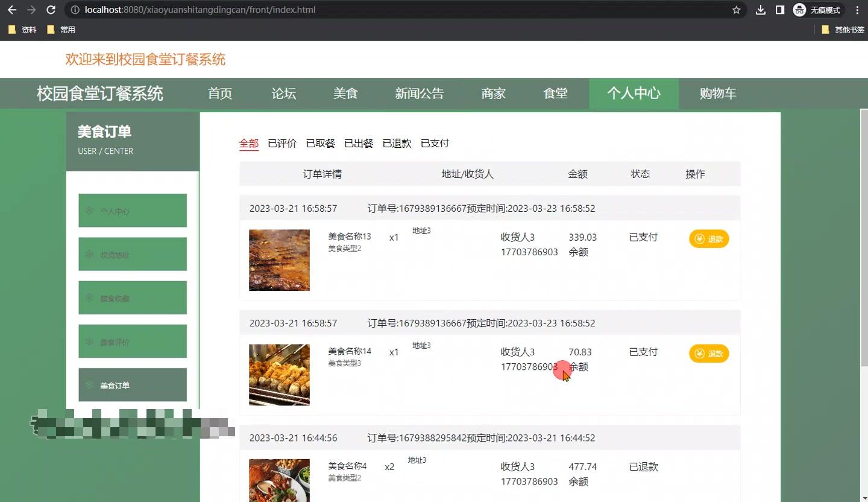
Task: Click the snowflake icon beside 收货地址
Action: (89, 254)
